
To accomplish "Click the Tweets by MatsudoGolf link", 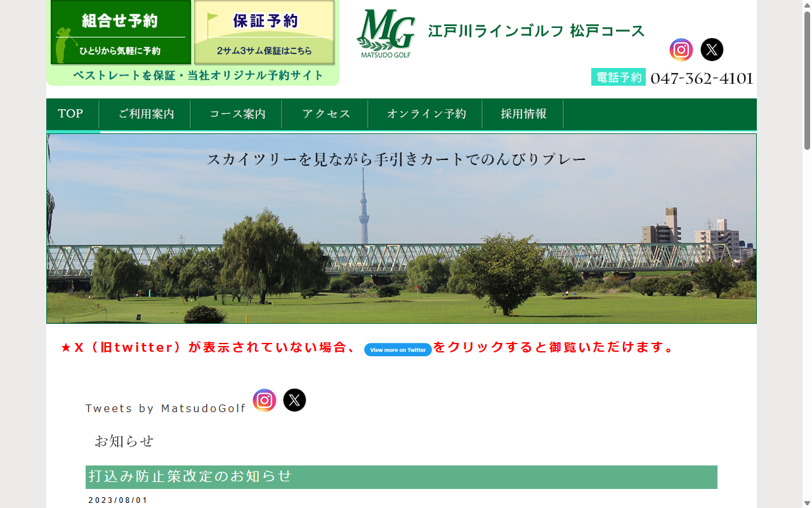I will coord(166,408).
